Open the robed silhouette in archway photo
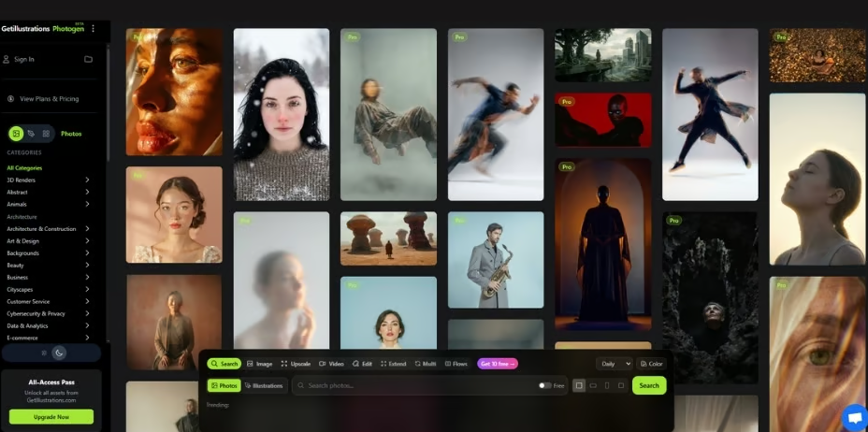This screenshot has height=432, width=868. (x=603, y=244)
